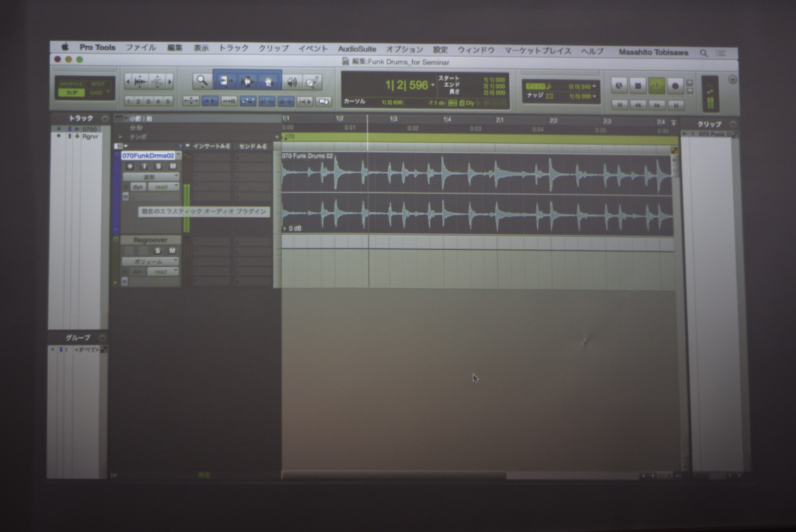
Task: Click Return to Zero transport button
Action: (x=620, y=105)
